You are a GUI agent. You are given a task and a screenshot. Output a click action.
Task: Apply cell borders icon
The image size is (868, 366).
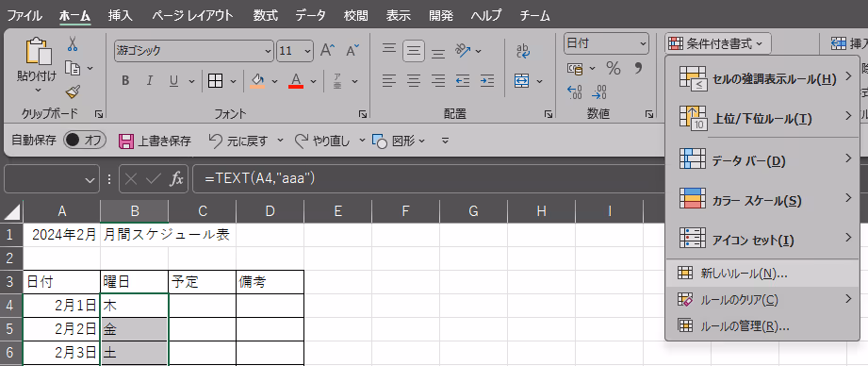215,81
